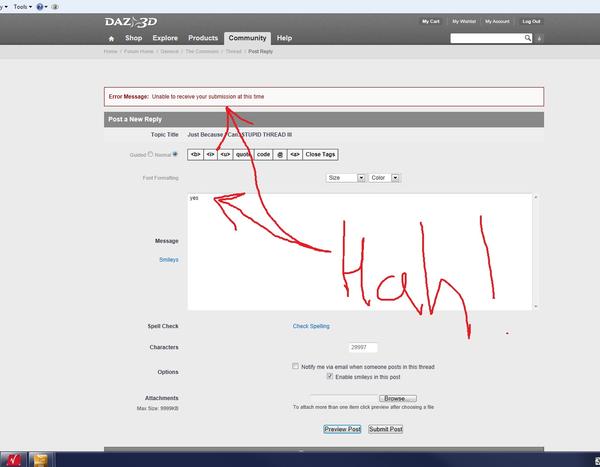Open the Shop menu

134,38
